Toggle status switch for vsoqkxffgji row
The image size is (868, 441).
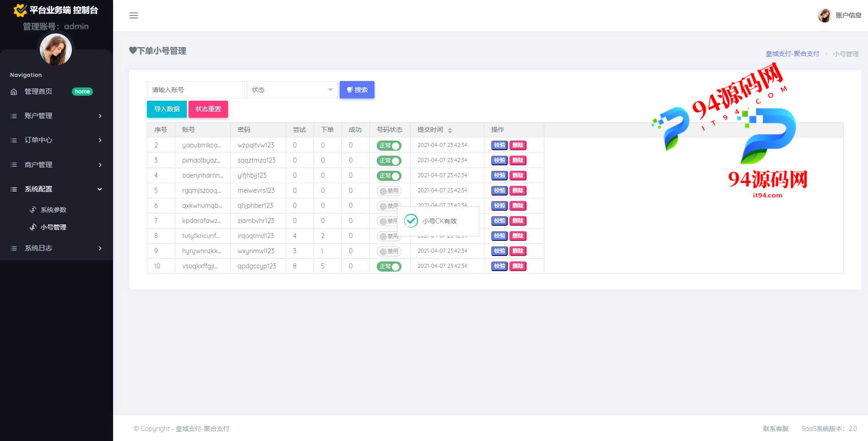[x=389, y=267]
